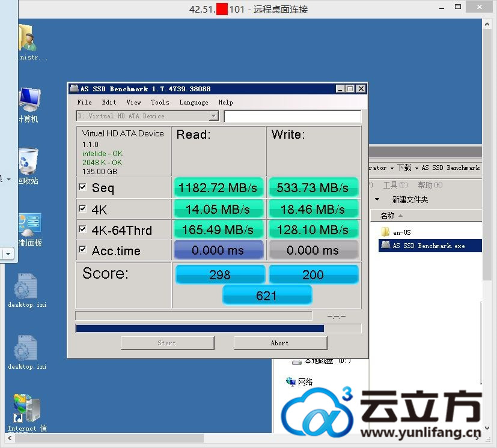The height and width of the screenshot is (448, 497).
Task: Toggle the 4K test checkbox
Action: 82,208
